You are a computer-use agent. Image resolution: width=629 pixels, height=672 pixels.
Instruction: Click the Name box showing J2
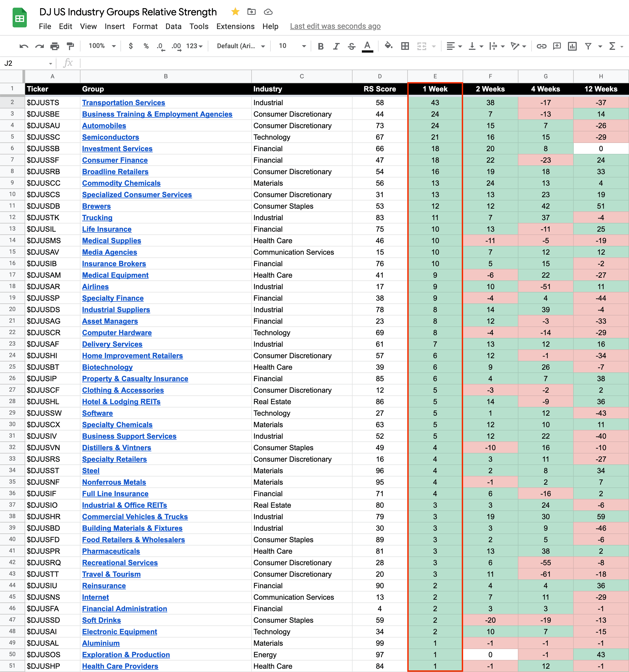28,63
